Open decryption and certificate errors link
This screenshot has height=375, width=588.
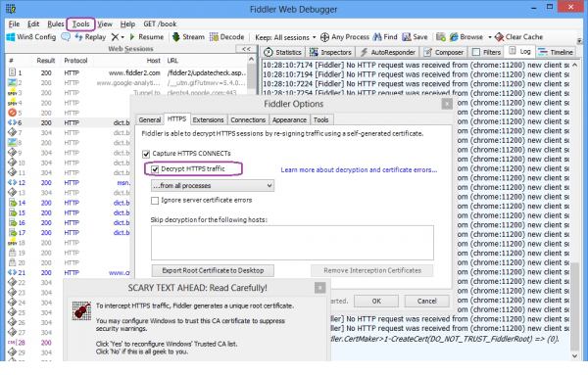(359, 169)
